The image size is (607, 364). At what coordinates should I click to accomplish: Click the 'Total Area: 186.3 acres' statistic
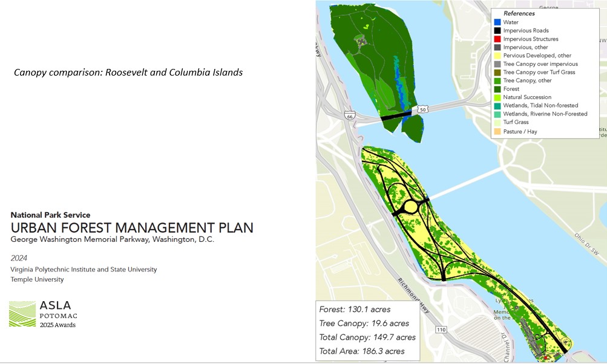(361, 351)
